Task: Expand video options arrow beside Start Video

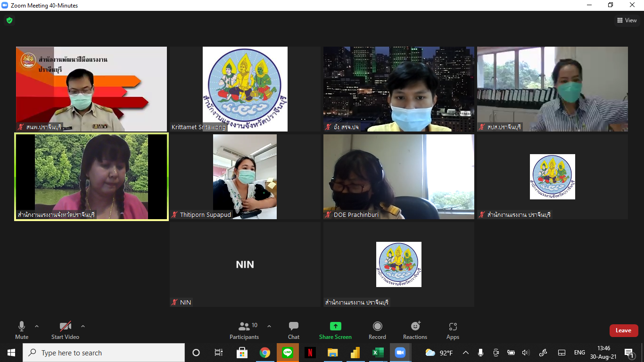Action: point(83,326)
